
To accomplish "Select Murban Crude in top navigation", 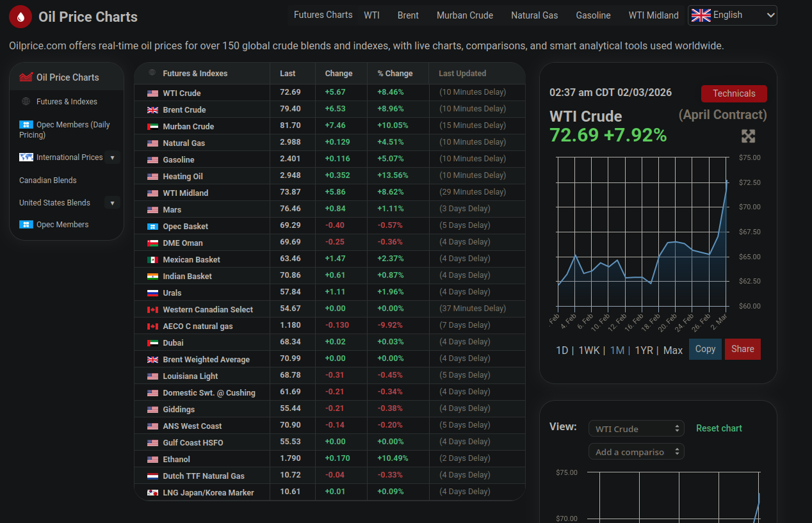I will coord(465,15).
